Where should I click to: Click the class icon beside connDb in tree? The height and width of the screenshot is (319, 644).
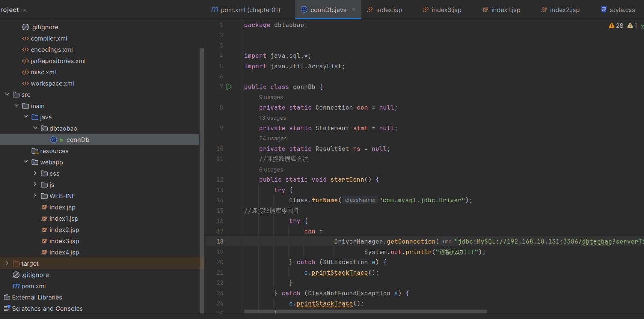pyautogui.click(x=54, y=140)
